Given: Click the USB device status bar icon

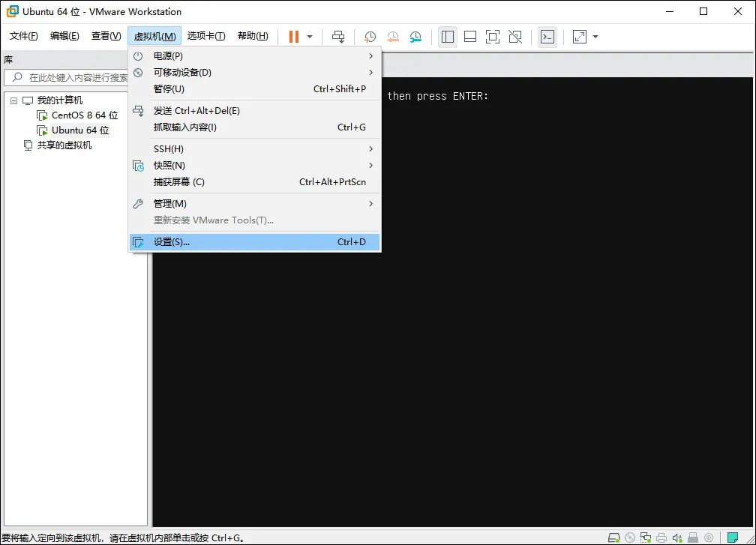Looking at the screenshot, I should (693, 538).
